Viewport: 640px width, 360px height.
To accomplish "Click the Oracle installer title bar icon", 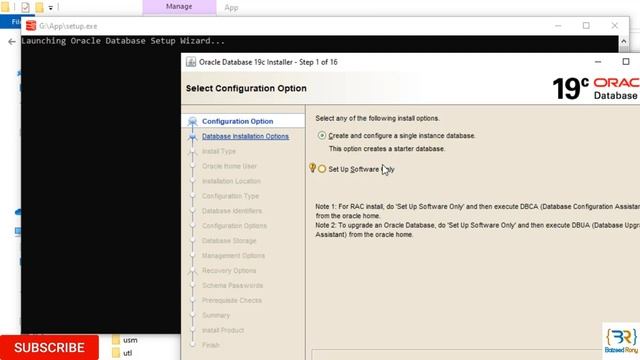I will [191, 62].
